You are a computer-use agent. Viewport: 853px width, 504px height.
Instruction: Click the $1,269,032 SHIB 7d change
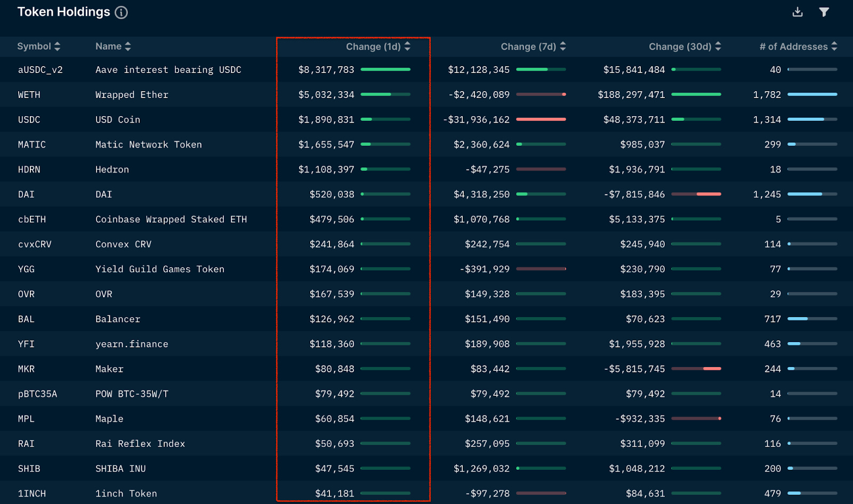[481, 469]
